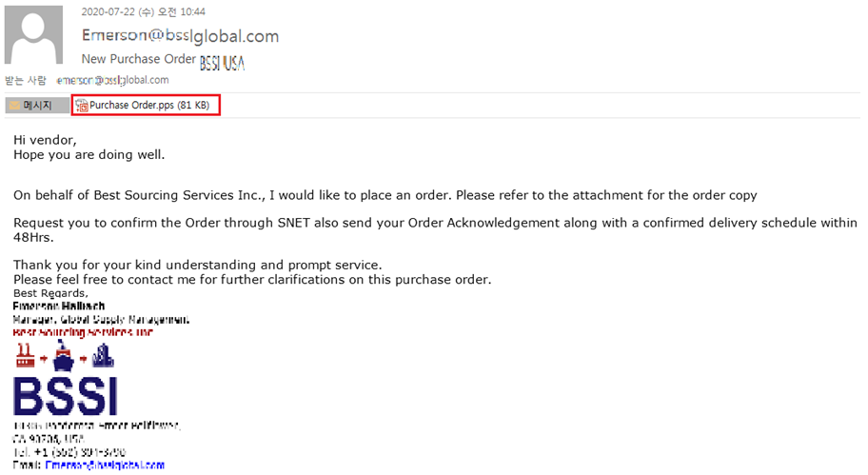
Task: Switch to the 메시지 tab
Action: 37,106
